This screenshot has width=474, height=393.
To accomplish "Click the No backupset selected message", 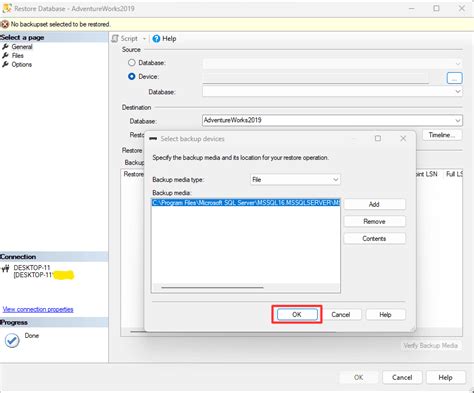I will click(60, 24).
